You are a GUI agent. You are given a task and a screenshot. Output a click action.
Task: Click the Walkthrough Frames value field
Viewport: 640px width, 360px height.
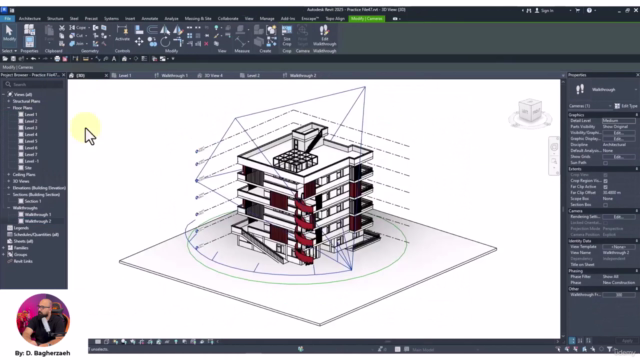(x=618, y=295)
